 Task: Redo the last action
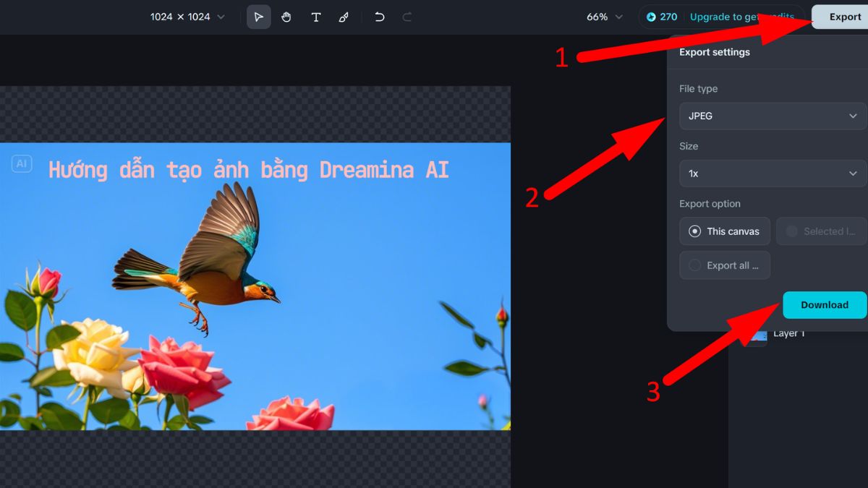pos(407,17)
